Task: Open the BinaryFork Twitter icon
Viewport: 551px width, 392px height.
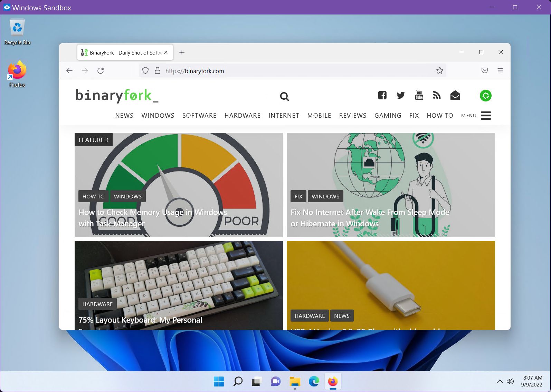Action: (x=400, y=96)
